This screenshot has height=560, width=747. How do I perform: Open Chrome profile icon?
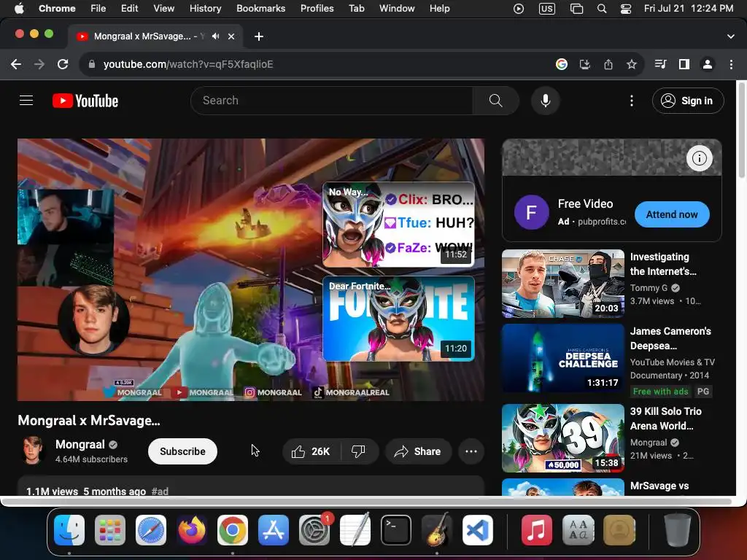pyautogui.click(x=708, y=64)
